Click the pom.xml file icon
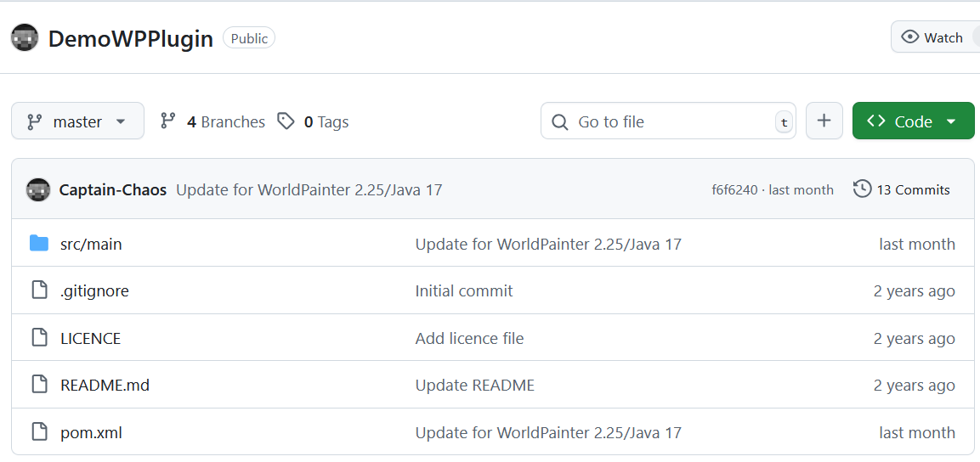 coord(39,432)
